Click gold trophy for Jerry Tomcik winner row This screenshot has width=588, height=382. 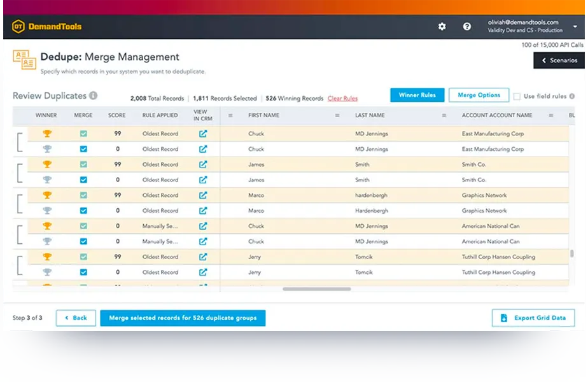coord(47,257)
